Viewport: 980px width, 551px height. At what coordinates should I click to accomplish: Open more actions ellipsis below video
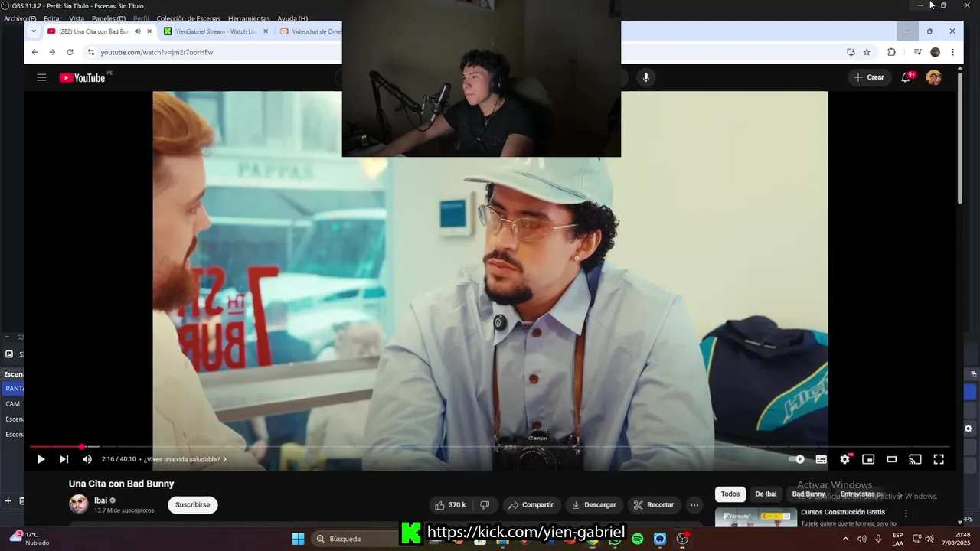[x=694, y=505]
